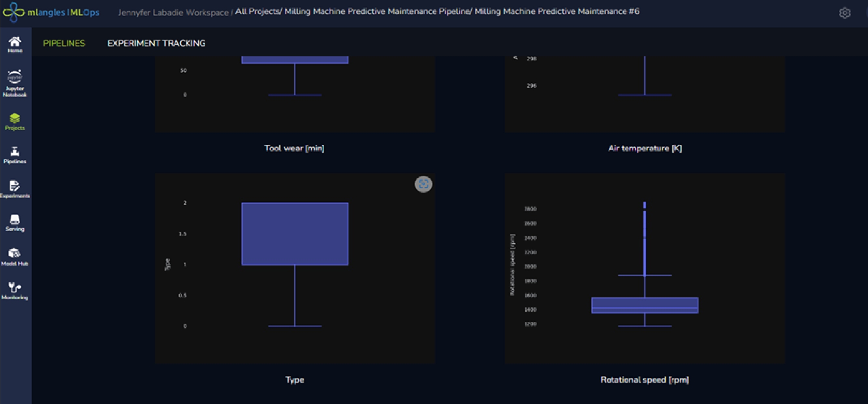Expand the Type chart to fullscreen
This screenshot has height=404, width=868.
coord(423,184)
